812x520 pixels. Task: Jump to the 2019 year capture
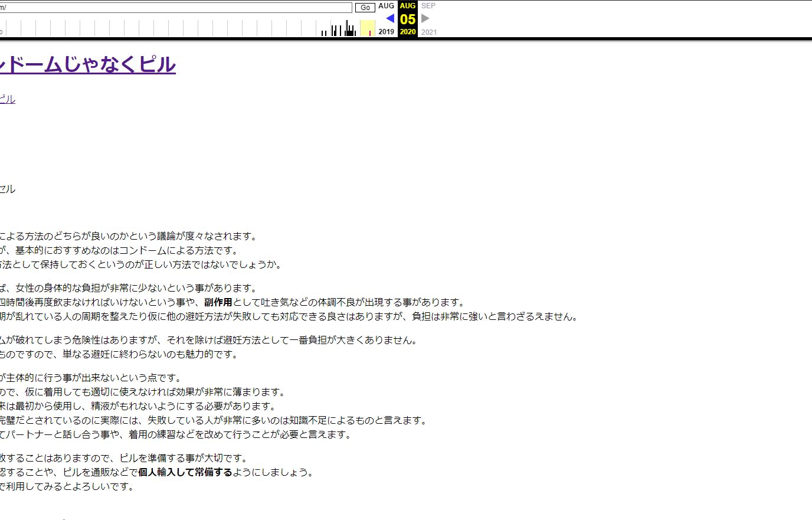(x=386, y=32)
